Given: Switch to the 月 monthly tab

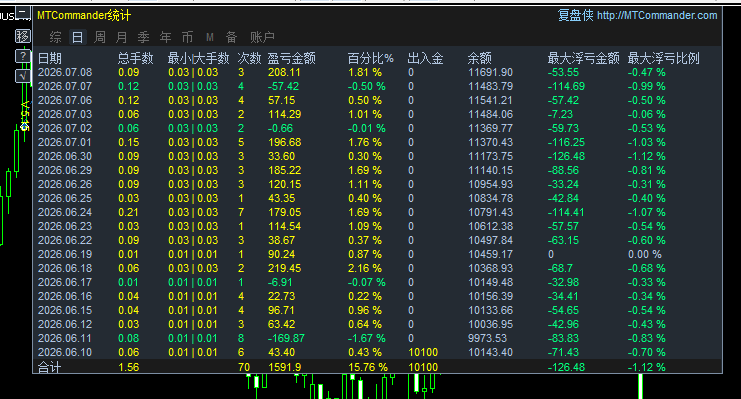Looking at the screenshot, I should (x=121, y=37).
